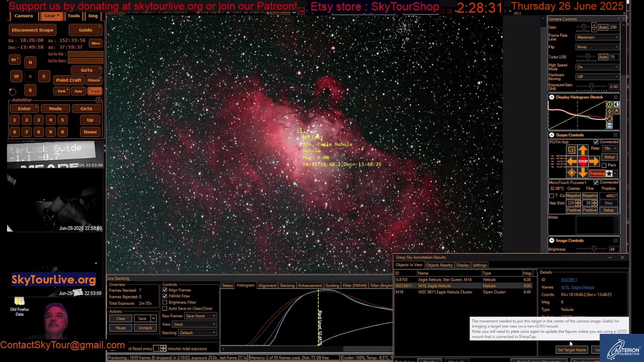The width and height of the screenshot is (644, 362).
Task: Nudge scope north with the N button
Action: [x=30, y=62]
